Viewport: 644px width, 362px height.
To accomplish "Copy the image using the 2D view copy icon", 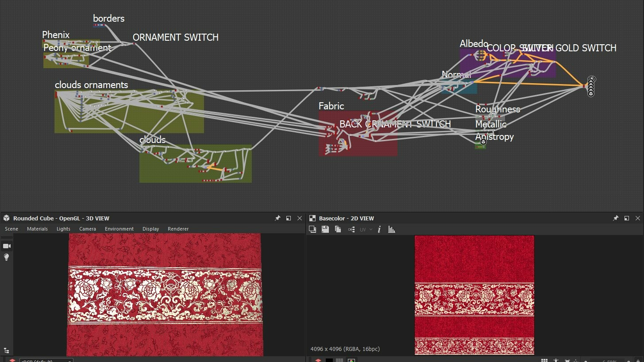I will (338, 229).
